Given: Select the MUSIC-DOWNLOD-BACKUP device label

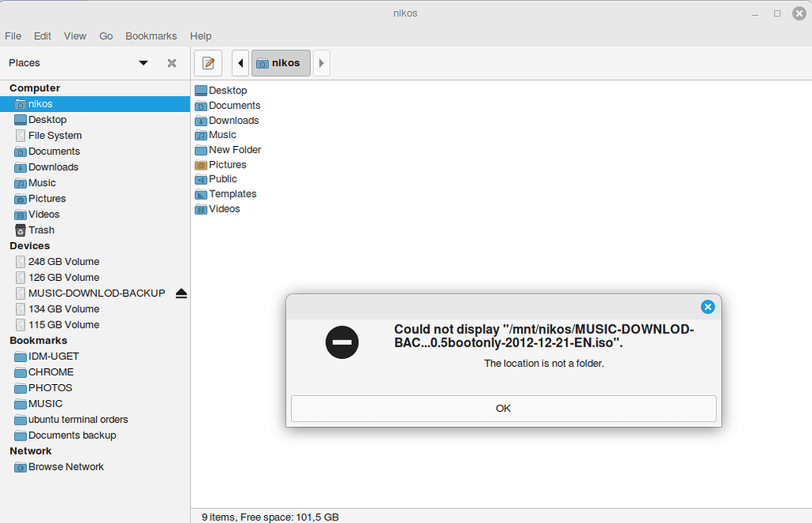Looking at the screenshot, I should [x=97, y=294].
